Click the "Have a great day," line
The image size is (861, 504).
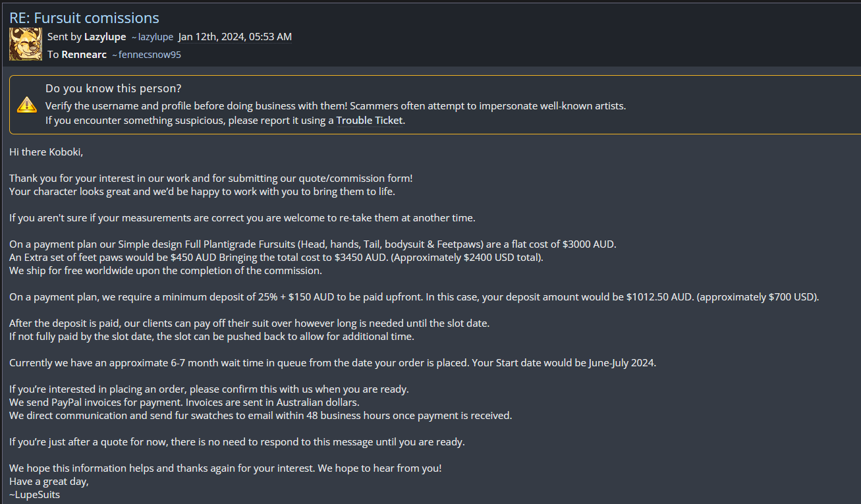(49, 481)
